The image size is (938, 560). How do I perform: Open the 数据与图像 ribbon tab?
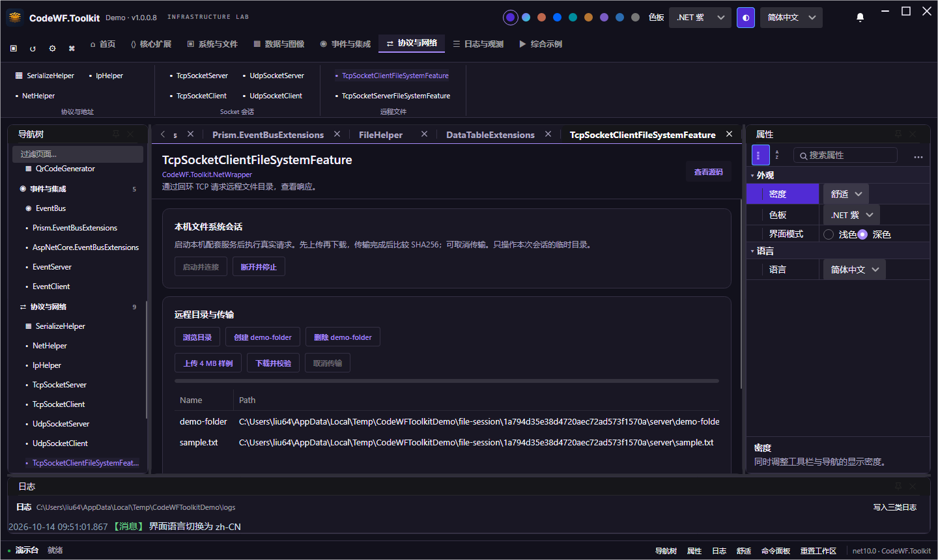tap(279, 44)
